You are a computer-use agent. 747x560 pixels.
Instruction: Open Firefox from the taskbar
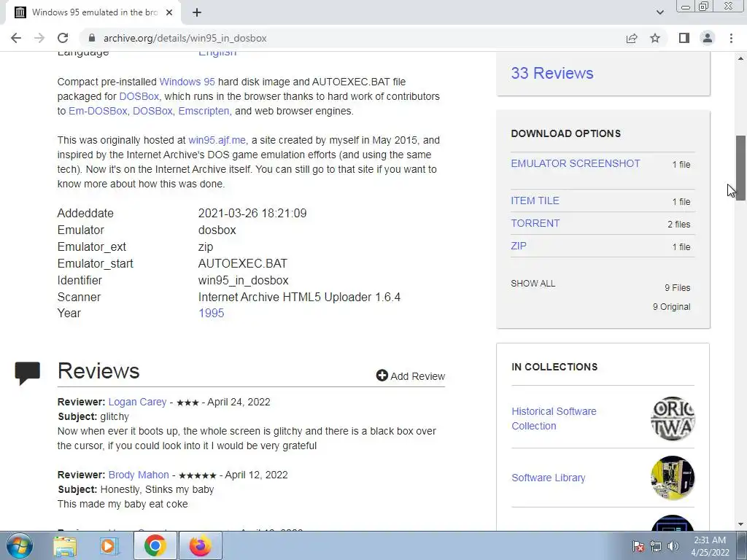click(200, 545)
